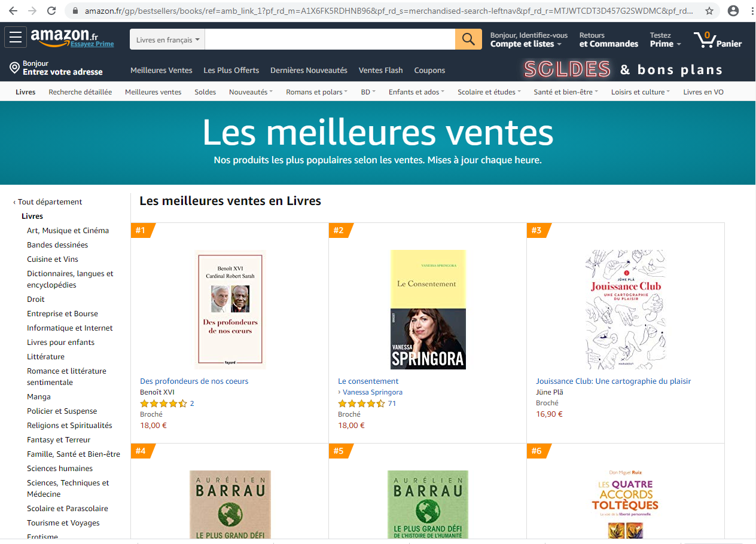
Task: Click in the Amazon search text field
Action: [330, 39]
